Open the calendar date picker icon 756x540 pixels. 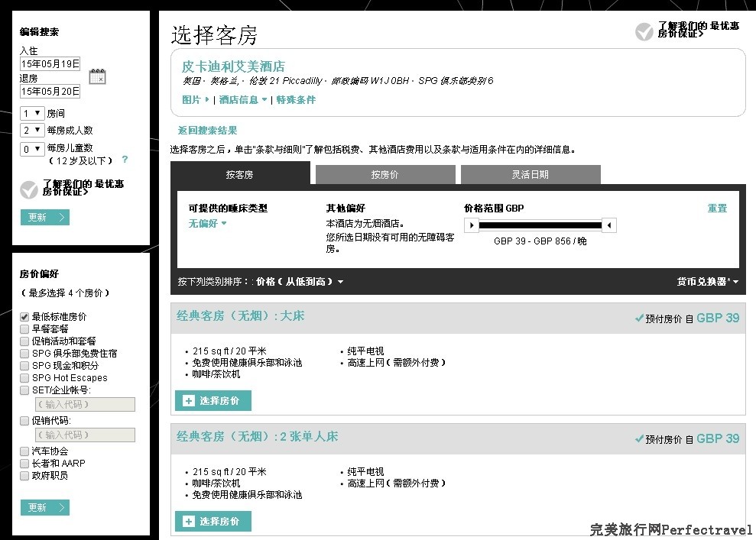[97, 76]
